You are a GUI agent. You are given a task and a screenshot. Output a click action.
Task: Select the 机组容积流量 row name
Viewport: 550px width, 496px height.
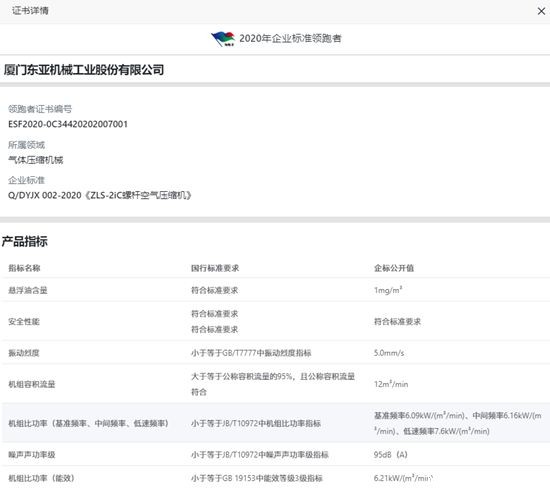point(32,384)
